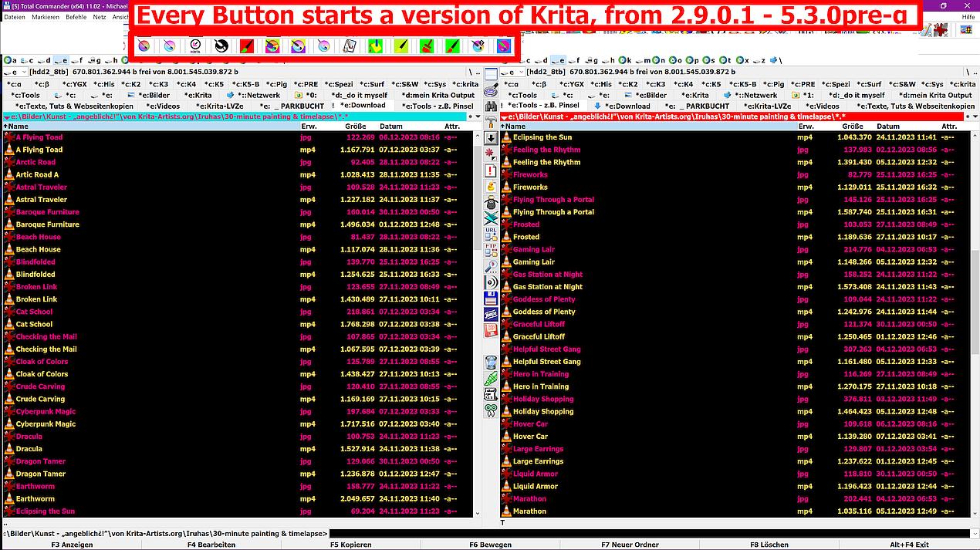Click the red star icon in the middle bar
The height and width of the screenshot is (550, 980).
491,154
